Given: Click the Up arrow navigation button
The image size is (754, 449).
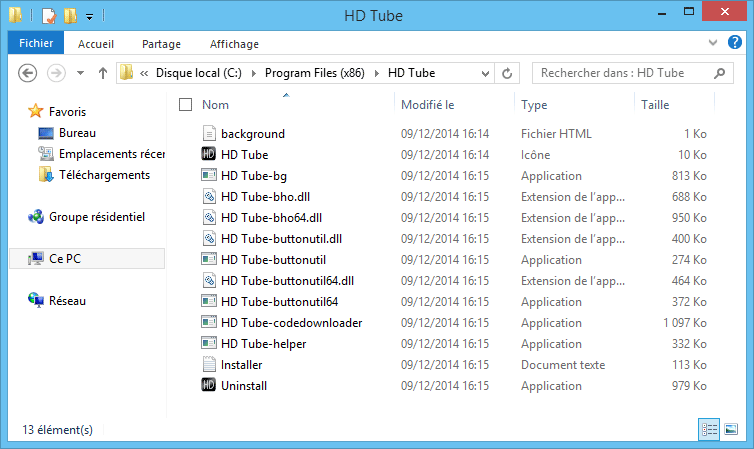Looking at the screenshot, I should (102, 73).
